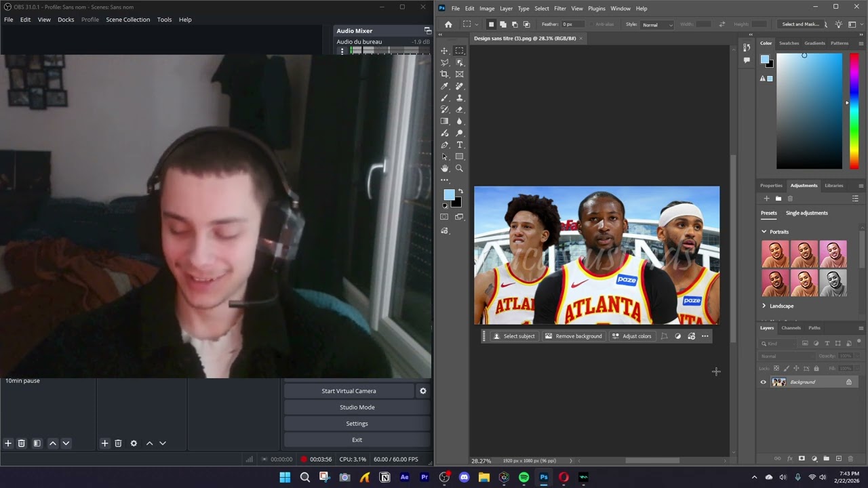The width and height of the screenshot is (868, 488).
Task: Select the Crop tool
Action: click(x=445, y=75)
